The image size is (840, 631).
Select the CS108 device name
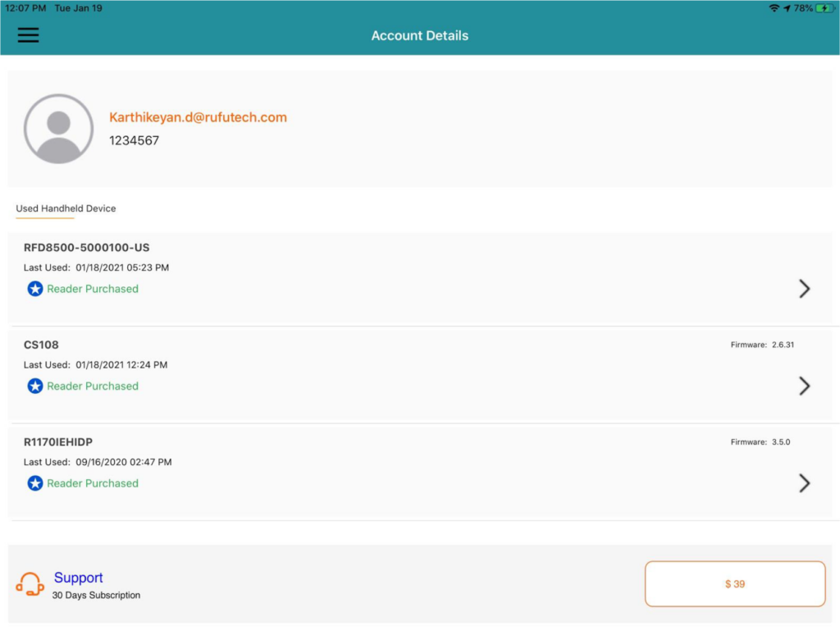[41, 345]
